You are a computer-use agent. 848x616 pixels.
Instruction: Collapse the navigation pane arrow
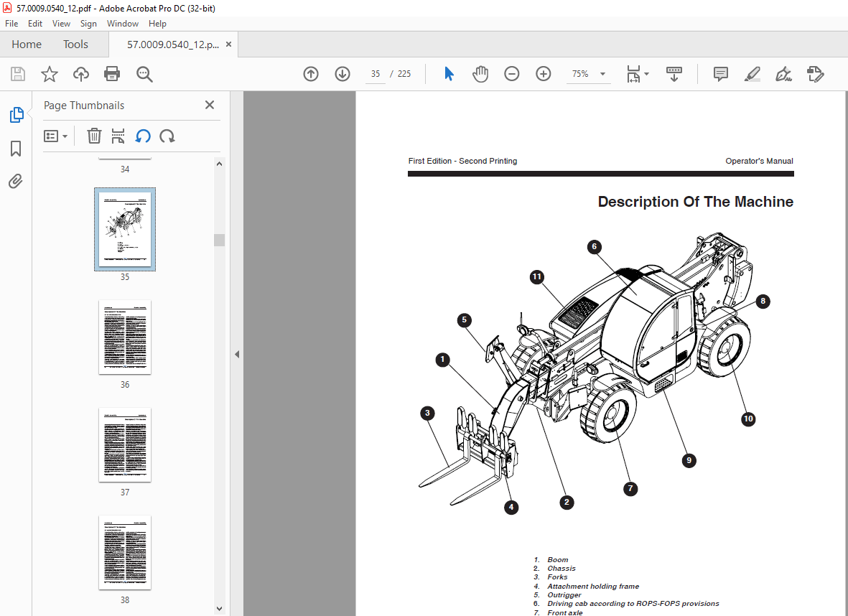(x=237, y=354)
